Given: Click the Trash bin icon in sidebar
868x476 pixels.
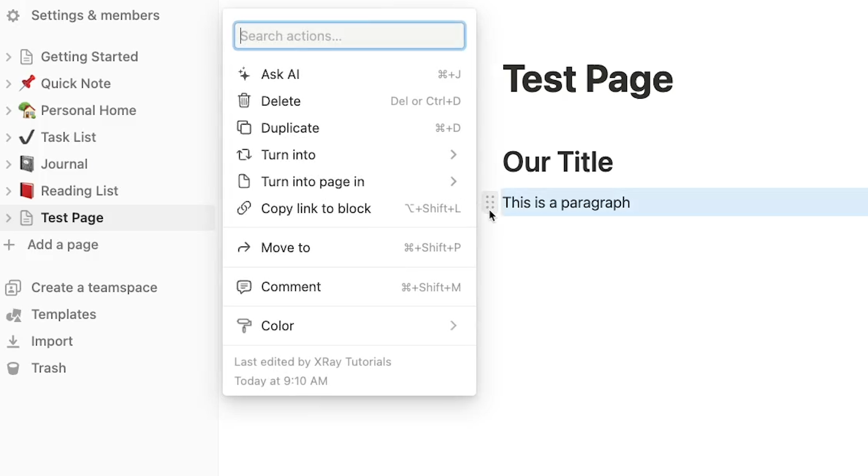Looking at the screenshot, I should (13, 368).
